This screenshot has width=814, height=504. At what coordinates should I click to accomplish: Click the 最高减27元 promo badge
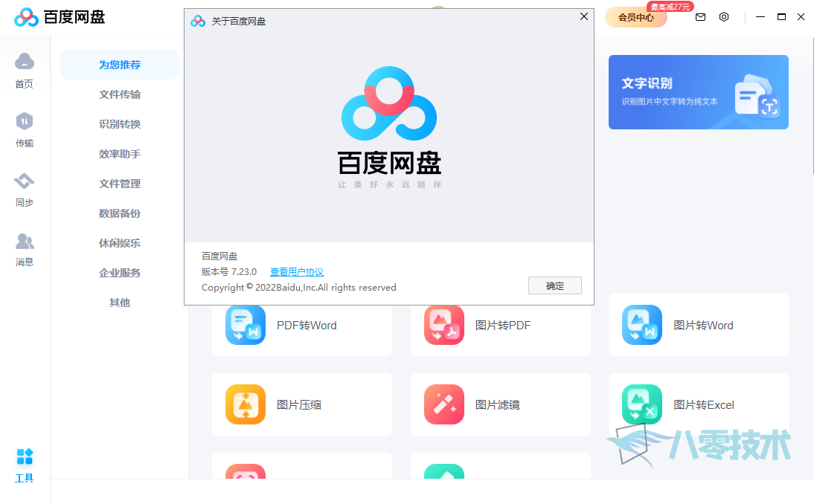(670, 7)
